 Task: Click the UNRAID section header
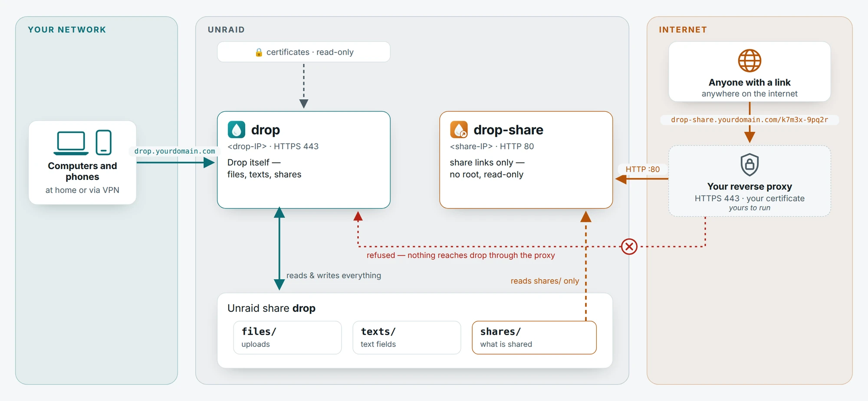pos(226,30)
